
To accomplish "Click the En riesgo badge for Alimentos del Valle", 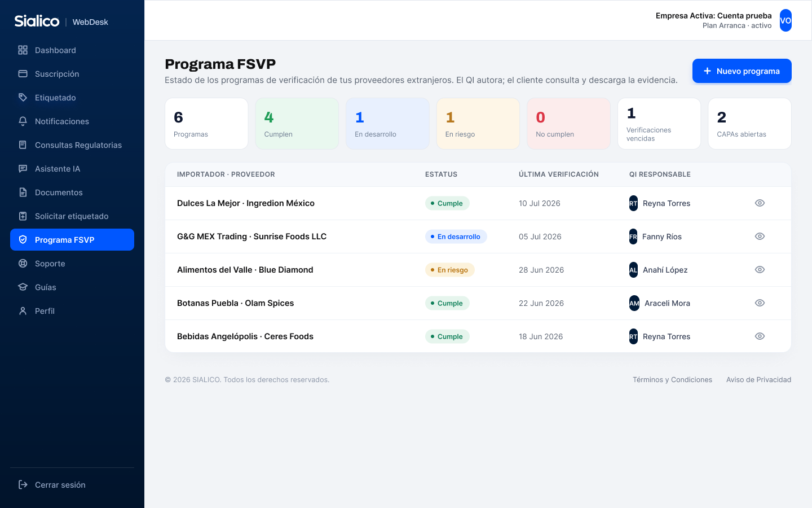I will (450, 270).
